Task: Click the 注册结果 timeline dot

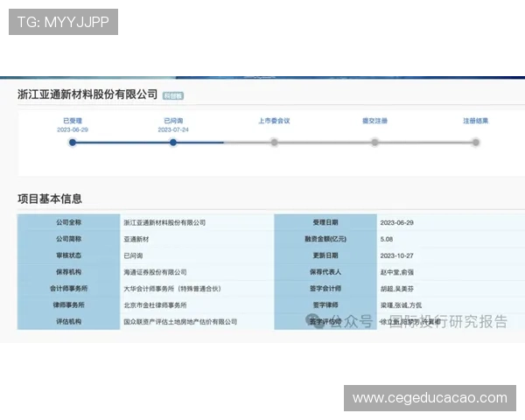Action: [x=476, y=143]
